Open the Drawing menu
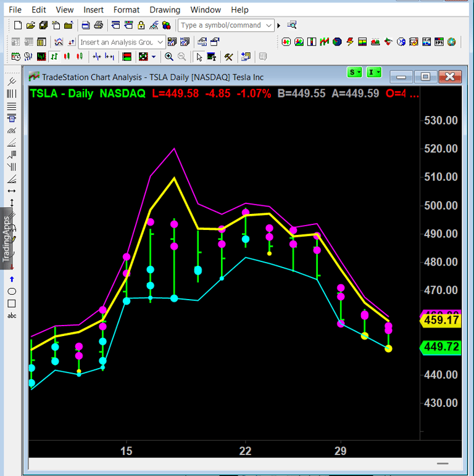 (165, 10)
